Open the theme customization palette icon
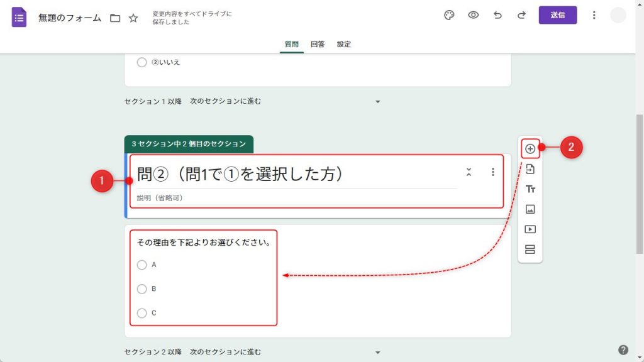644x362 pixels. coord(449,15)
